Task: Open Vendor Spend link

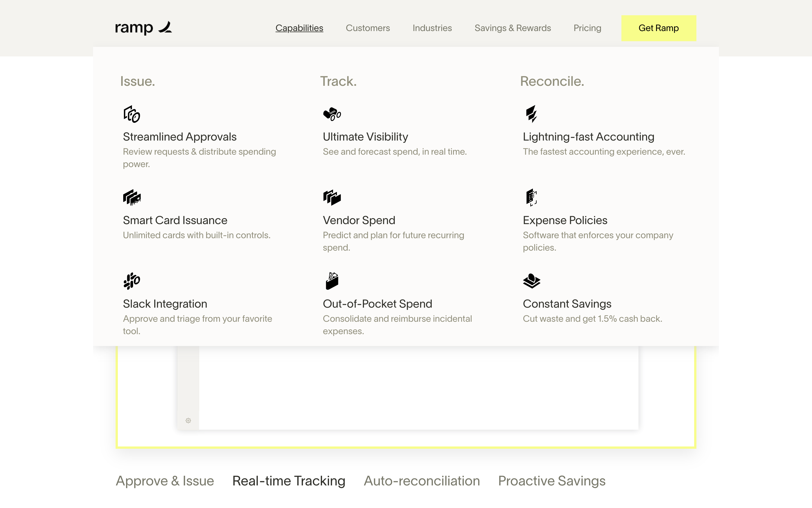Action: tap(359, 220)
